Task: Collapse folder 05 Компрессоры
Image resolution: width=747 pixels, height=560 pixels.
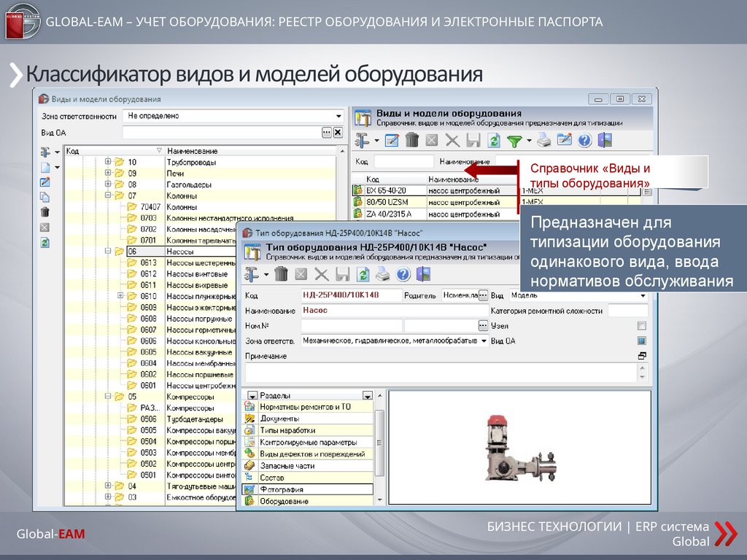Action: click(108, 396)
